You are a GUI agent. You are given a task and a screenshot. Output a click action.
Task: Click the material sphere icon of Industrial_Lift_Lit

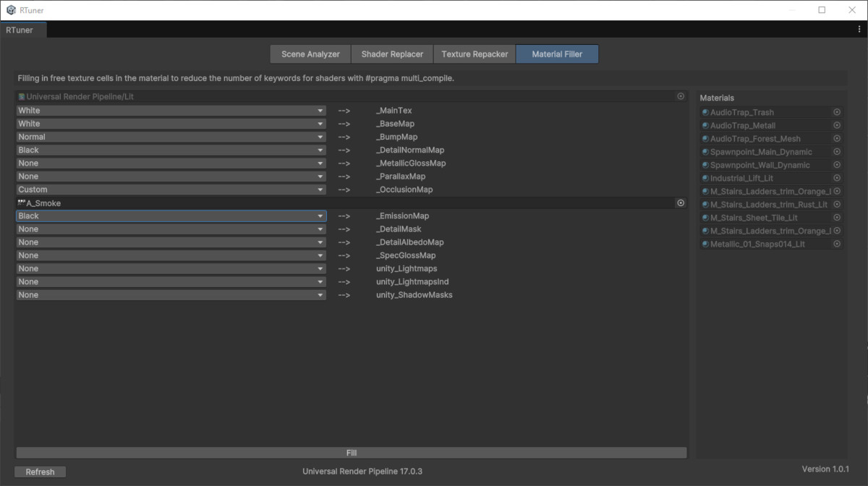pyautogui.click(x=705, y=178)
